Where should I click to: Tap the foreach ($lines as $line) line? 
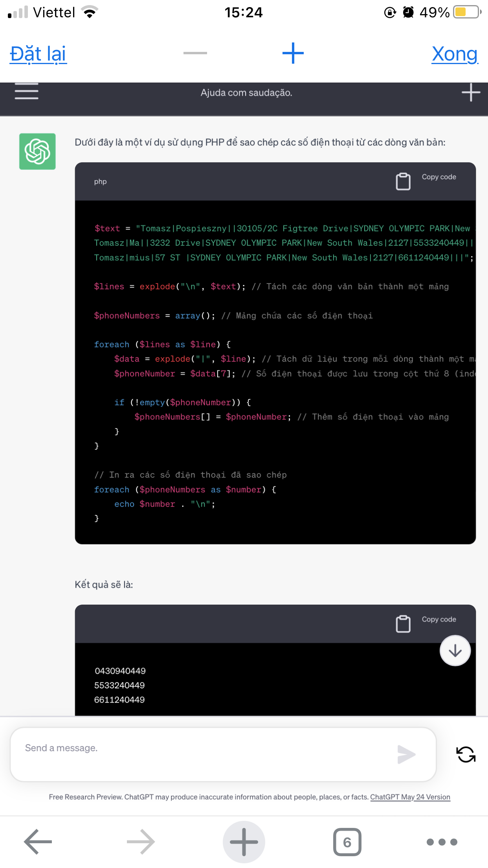162,344
